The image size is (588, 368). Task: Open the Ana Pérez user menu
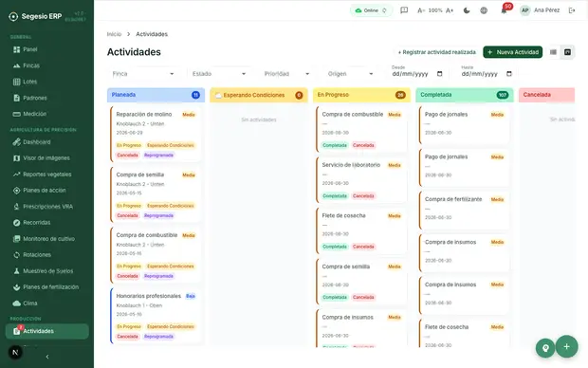coord(540,10)
